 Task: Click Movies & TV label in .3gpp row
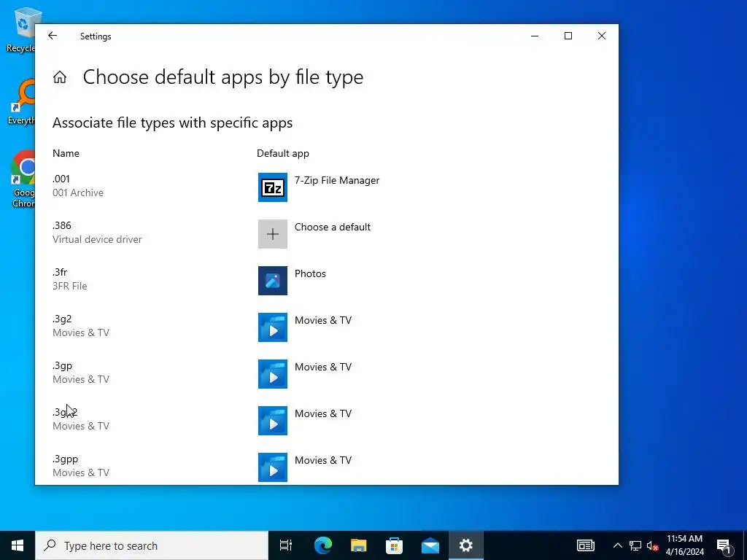323,461
